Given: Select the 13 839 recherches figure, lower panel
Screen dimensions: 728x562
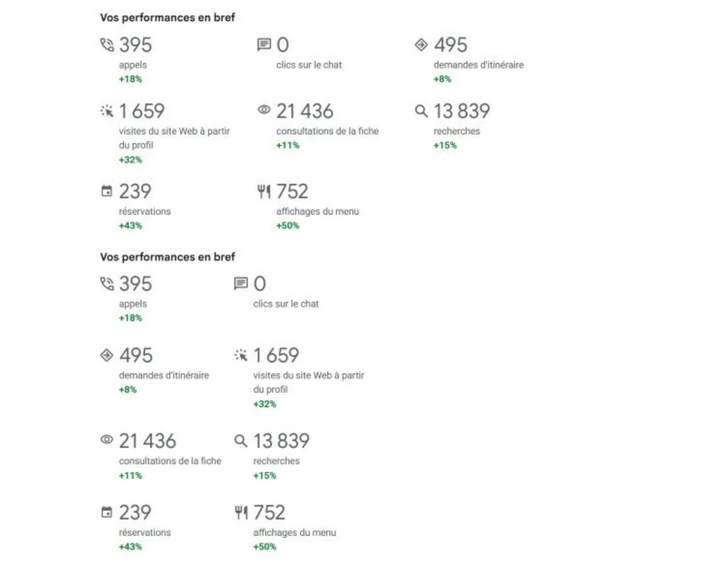Looking at the screenshot, I should 281,441.
